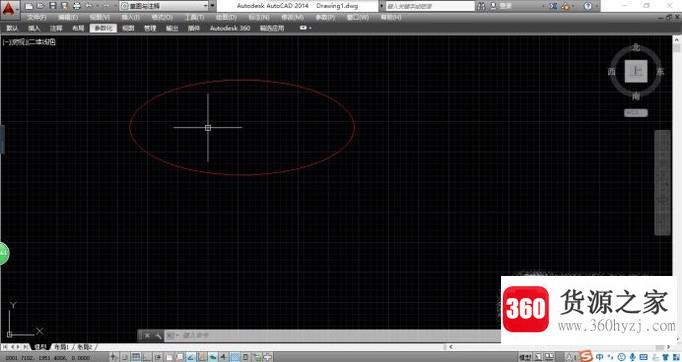Expand the search field options arrow

pos(382,6)
